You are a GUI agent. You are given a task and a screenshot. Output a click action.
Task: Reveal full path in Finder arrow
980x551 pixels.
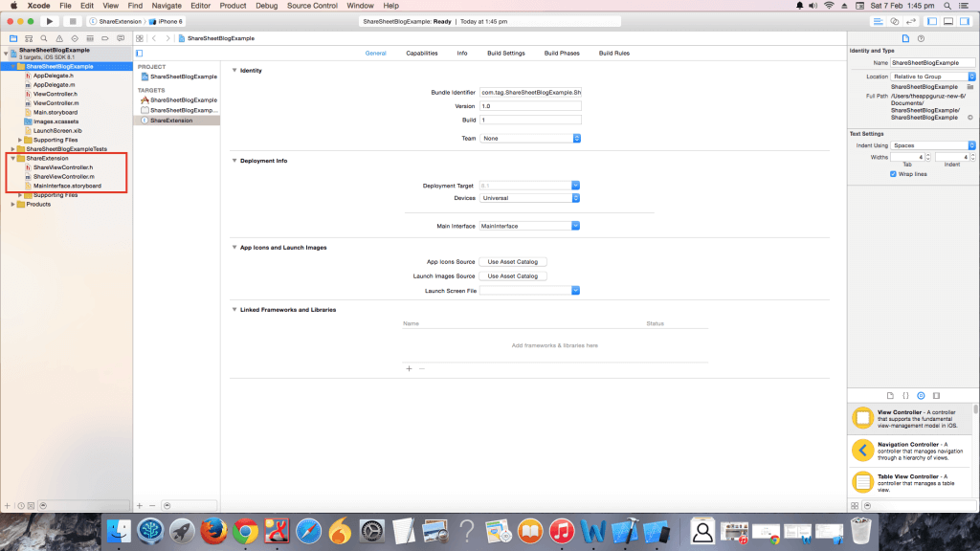[x=970, y=118]
